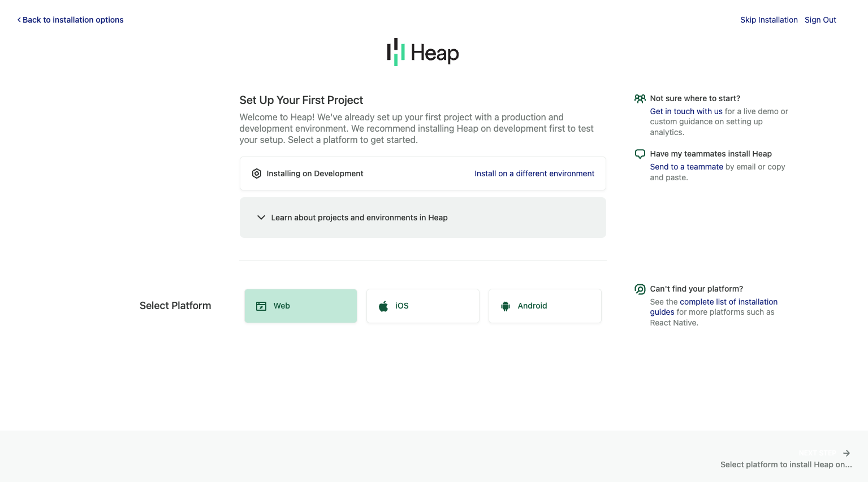Select the iOS platform
Screen dimensions: 868x482
[422, 306]
